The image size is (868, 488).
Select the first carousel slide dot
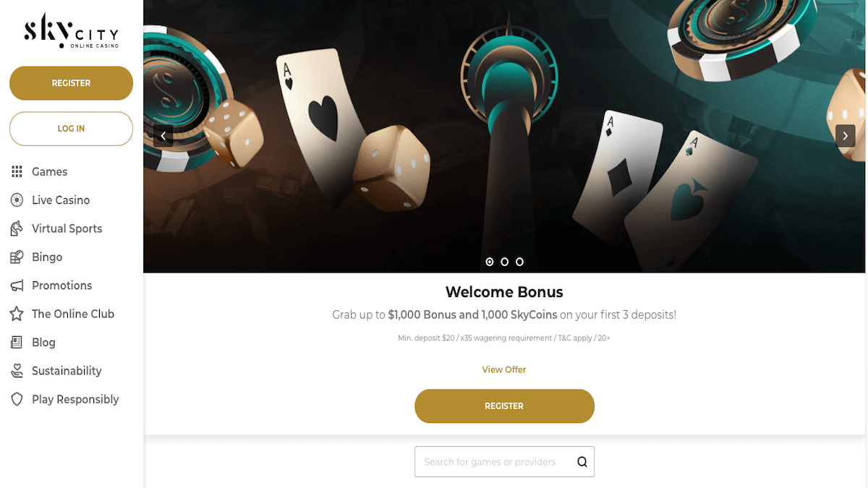(x=490, y=262)
